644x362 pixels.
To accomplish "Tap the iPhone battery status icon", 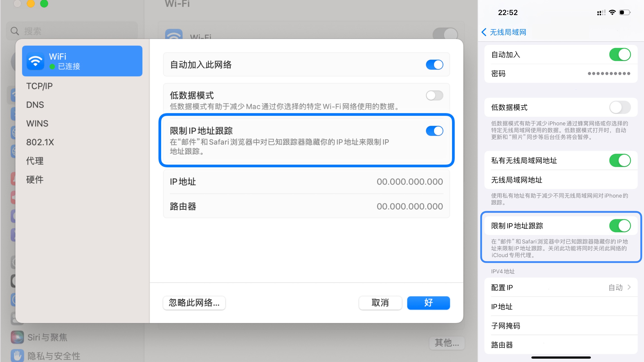I will (624, 12).
